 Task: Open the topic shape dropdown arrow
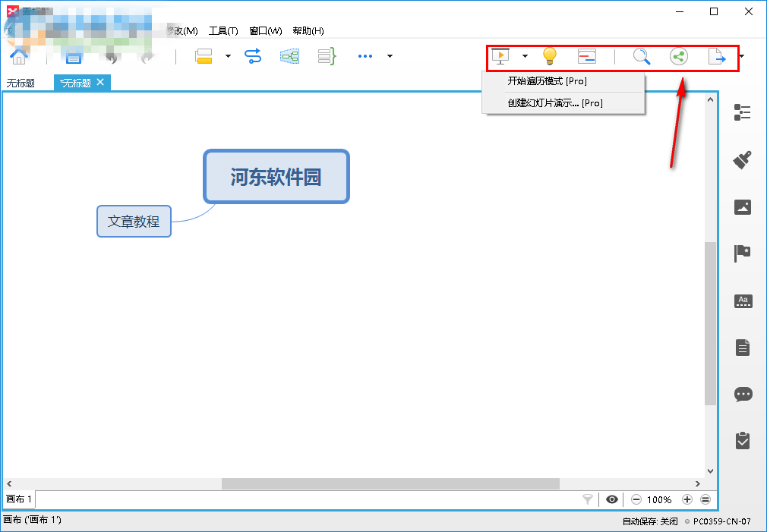tap(228, 56)
